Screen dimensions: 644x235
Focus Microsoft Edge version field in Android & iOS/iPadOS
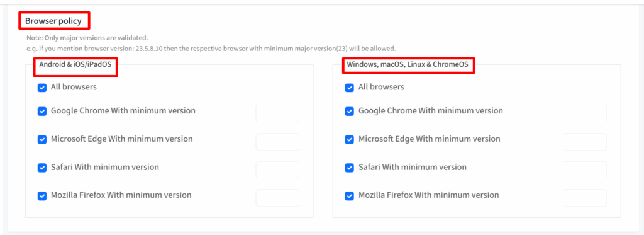(x=277, y=142)
